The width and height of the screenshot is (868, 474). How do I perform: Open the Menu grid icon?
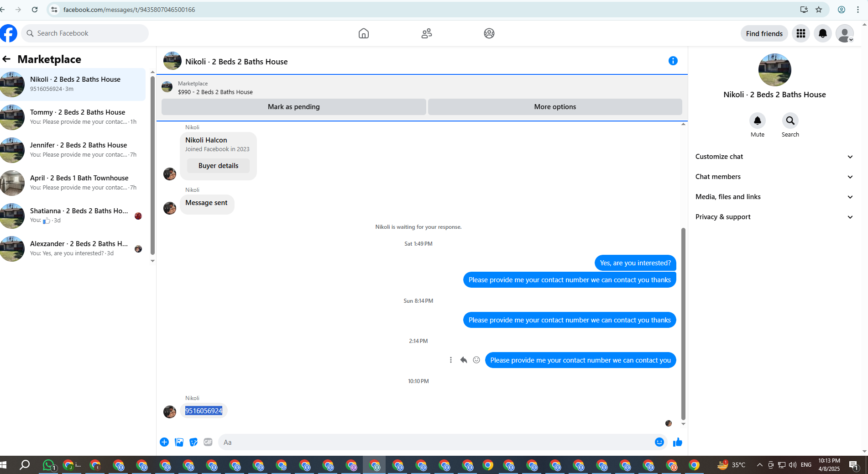click(801, 33)
